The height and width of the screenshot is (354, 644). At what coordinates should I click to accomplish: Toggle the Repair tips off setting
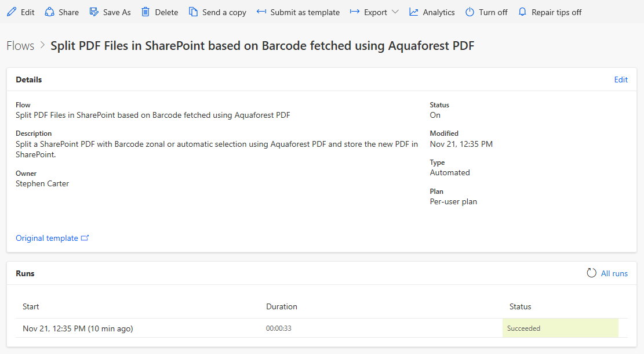pos(556,12)
